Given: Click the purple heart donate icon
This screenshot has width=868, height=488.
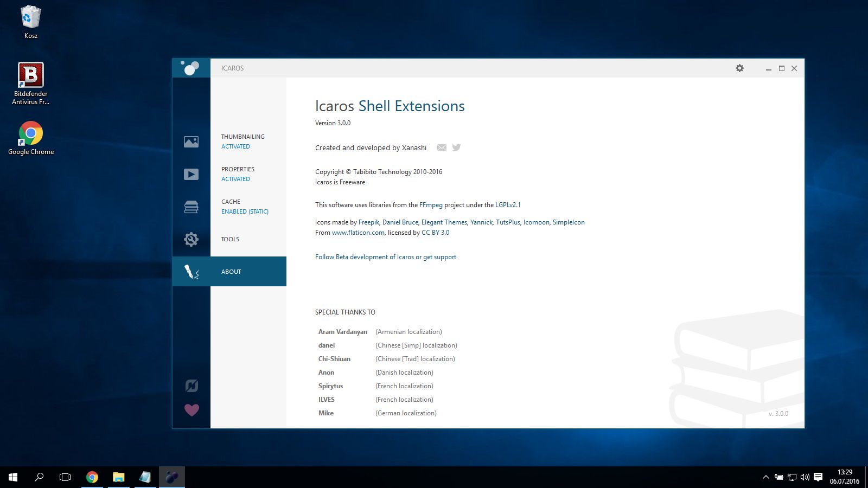Looking at the screenshot, I should click(192, 410).
